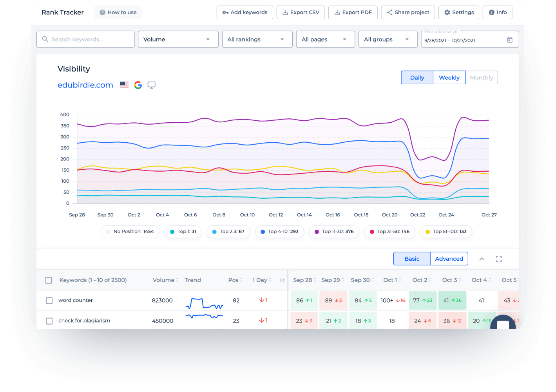Click the Share project button
The image size is (556, 392).
pyautogui.click(x=408, y=13)
